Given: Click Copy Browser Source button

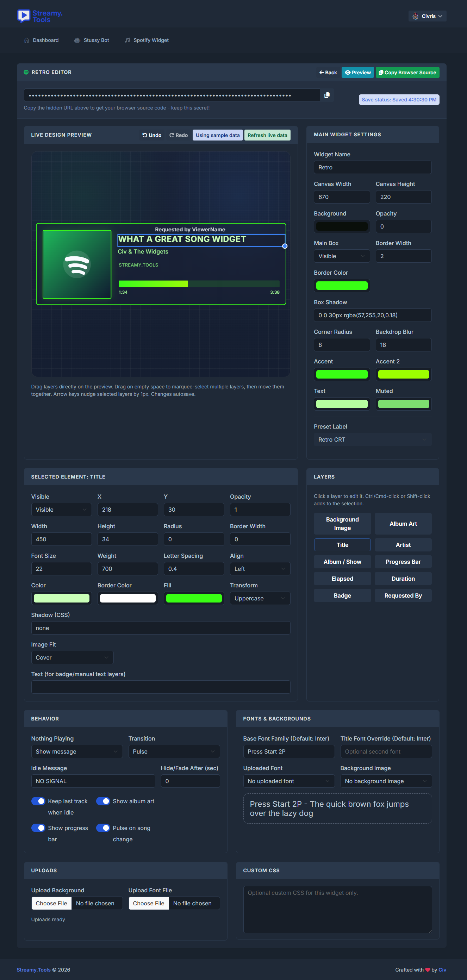Looking at the screenshot, I should tap(407, 72).
